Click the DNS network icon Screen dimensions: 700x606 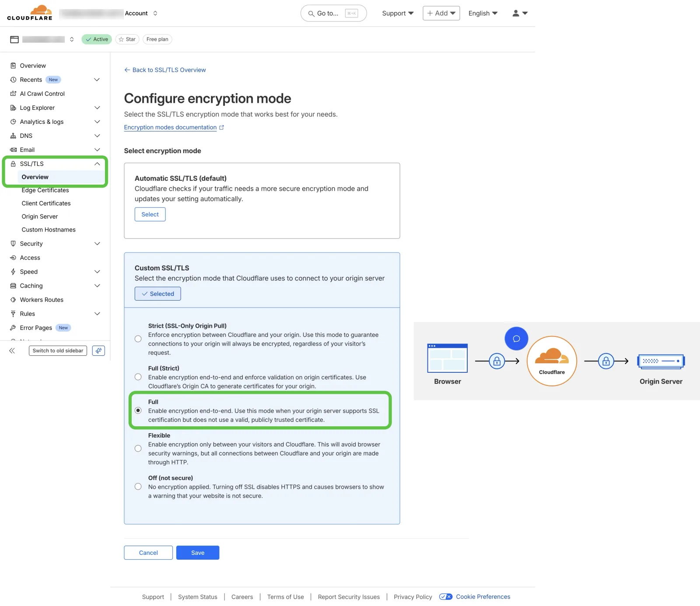point(13,136)
